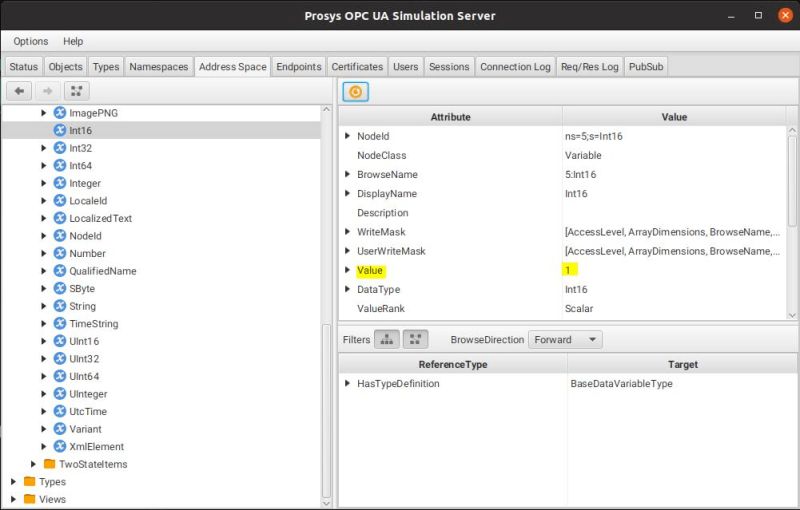Open the Options menu
This screenshot has width=800, height=510.
pyautogui.click(x=31, y=41)
